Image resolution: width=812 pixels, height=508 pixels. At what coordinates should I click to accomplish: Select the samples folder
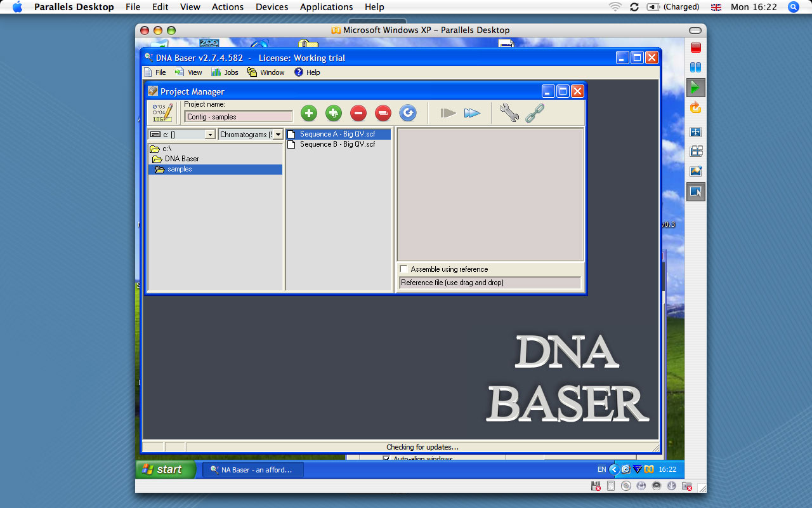[215, 169]
